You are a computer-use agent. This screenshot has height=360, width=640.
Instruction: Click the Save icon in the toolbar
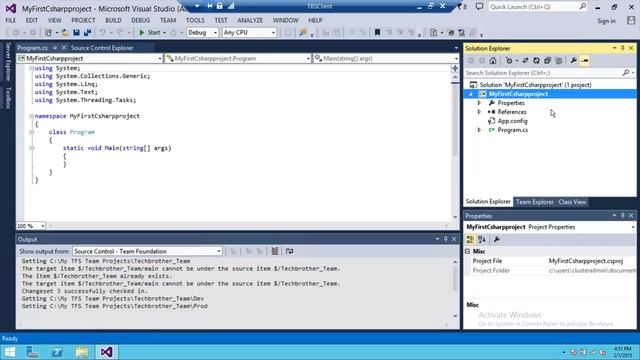point(76,32)
